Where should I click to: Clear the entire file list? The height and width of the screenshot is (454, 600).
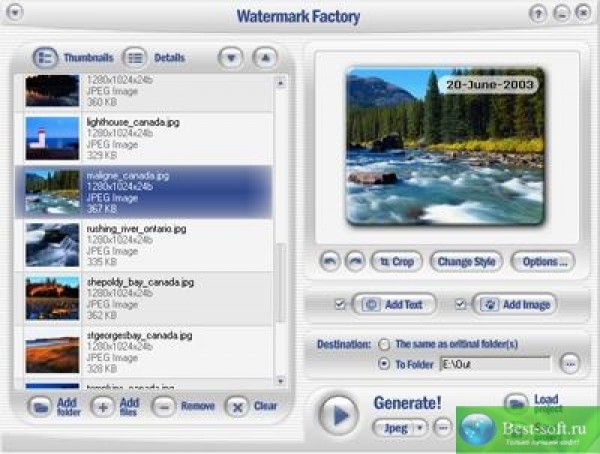(x=236, y=407)
